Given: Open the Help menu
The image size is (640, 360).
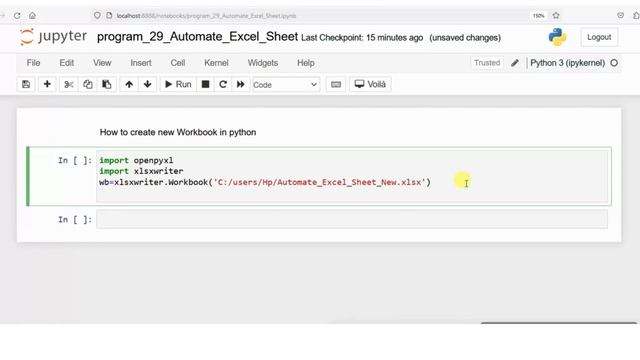Looking at the screenshot, I should (306, 63).
